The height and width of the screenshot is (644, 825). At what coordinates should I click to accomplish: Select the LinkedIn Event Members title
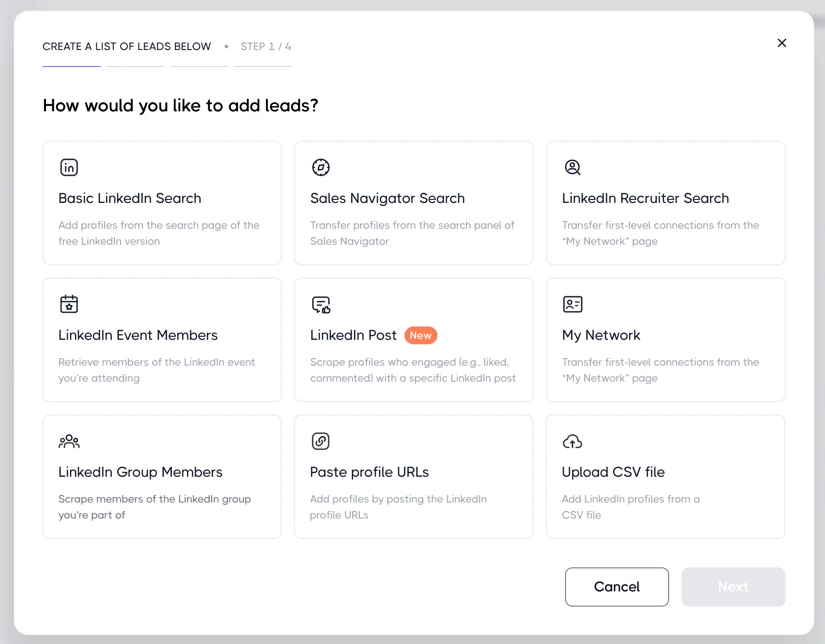(138, 335)
